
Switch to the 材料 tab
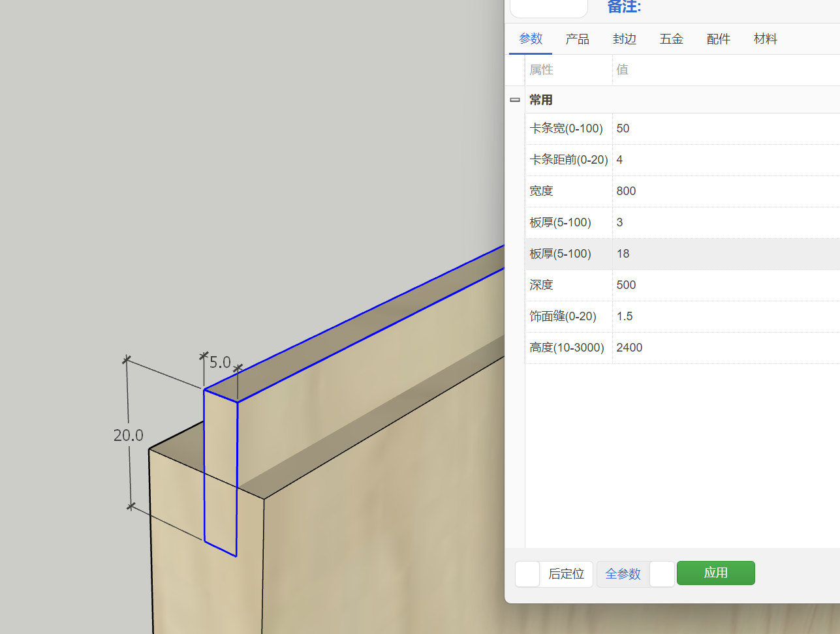point(766,38)
